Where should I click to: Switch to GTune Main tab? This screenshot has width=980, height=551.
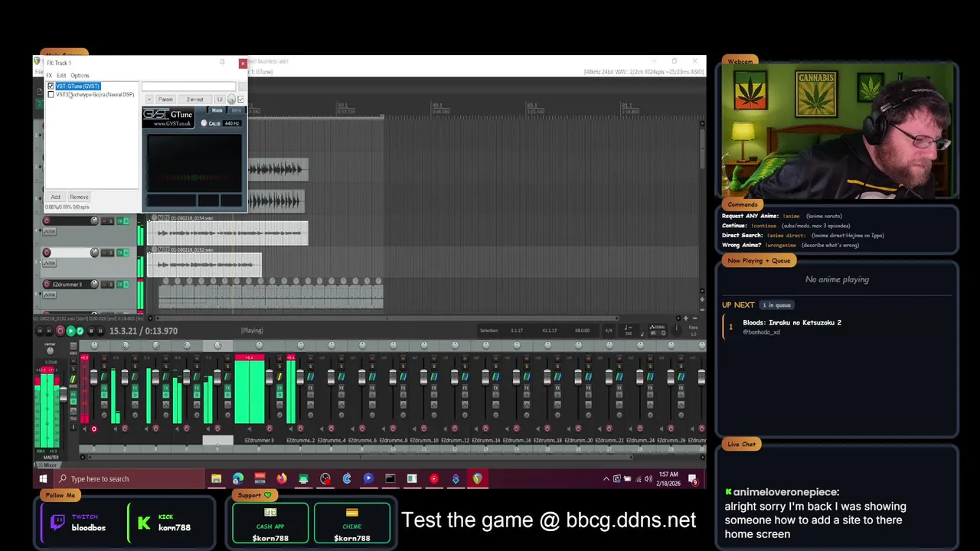[x=217, y=111]
